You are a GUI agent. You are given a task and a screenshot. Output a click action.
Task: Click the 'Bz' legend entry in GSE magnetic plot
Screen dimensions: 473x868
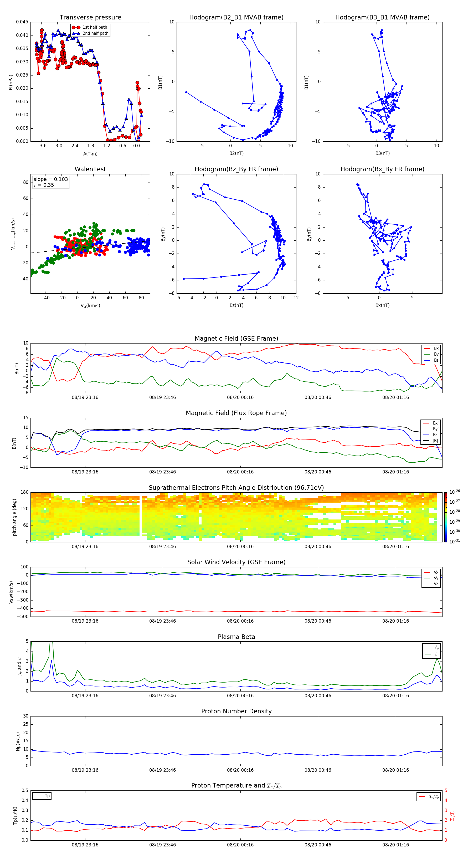coord(431,360)
